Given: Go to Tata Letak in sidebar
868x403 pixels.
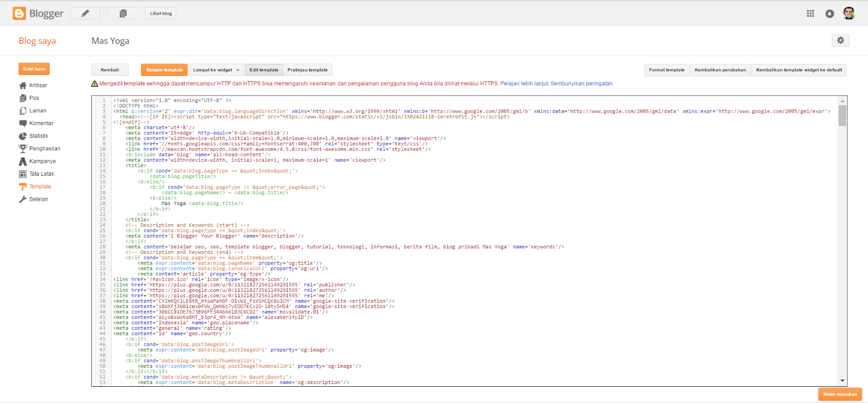Looking at the screenshot, I should (42, 174).
